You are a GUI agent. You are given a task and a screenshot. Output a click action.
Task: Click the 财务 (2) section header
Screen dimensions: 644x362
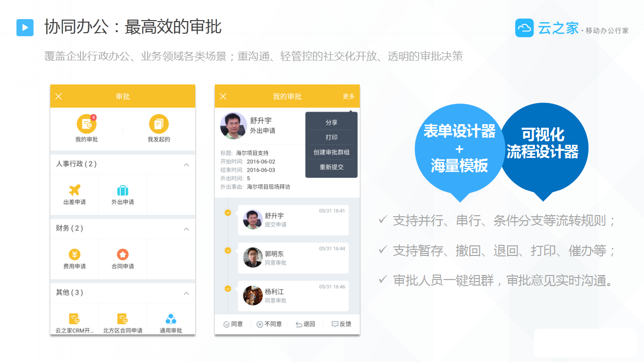tap(123, 229)
